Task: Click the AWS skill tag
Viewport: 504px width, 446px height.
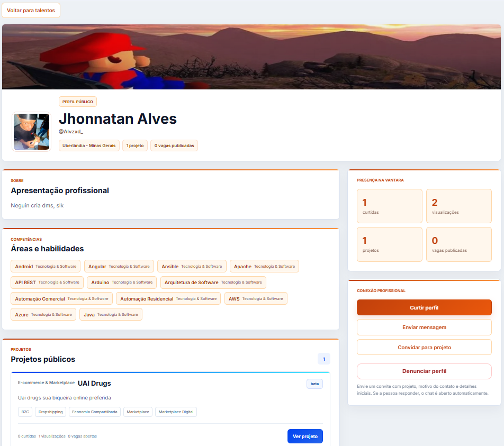Action: [x=256, y=298]
